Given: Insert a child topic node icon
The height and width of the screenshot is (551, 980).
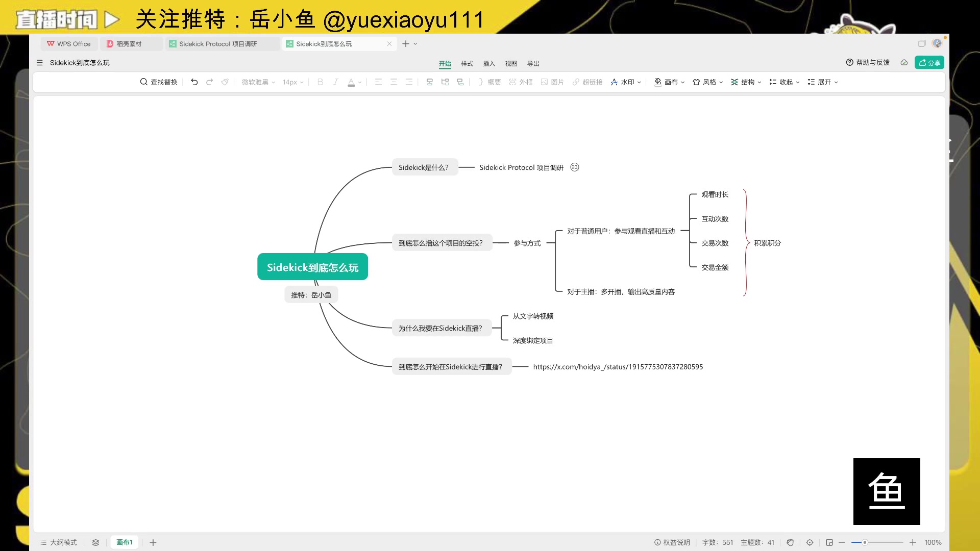Looking at the screenshot, I should pos(445,82).
